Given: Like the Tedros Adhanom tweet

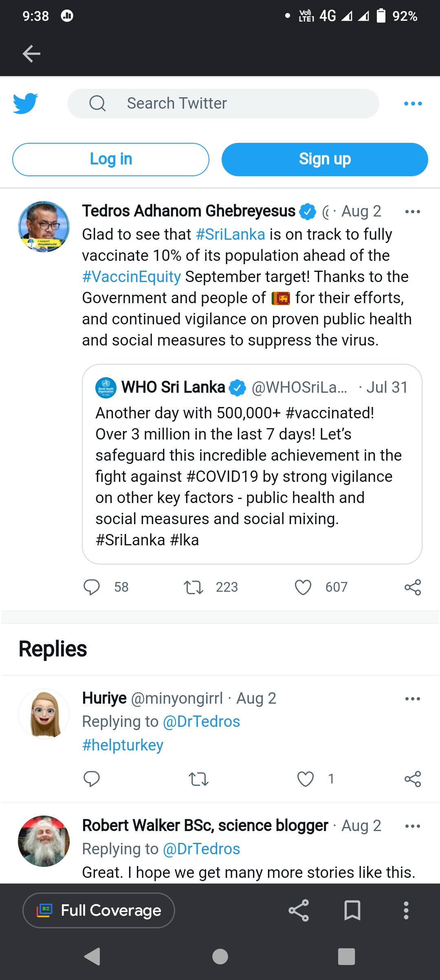Looking at the screenshot, I should (303, 587).
